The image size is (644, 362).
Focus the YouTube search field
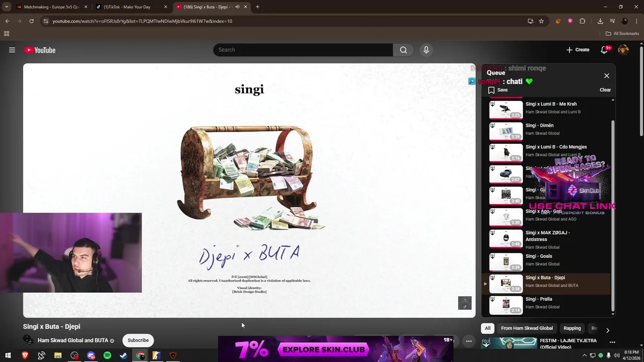tap(303, 50)
